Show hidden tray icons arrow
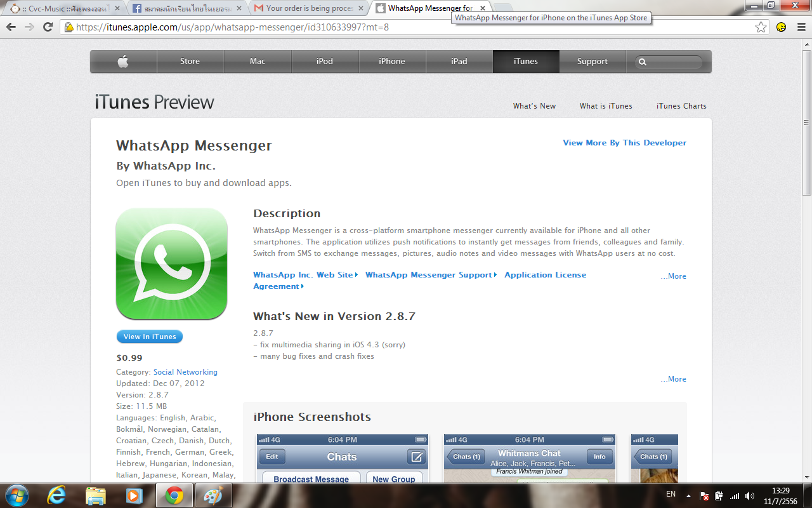This screenshot has height=508, width=812. (688, 495)
